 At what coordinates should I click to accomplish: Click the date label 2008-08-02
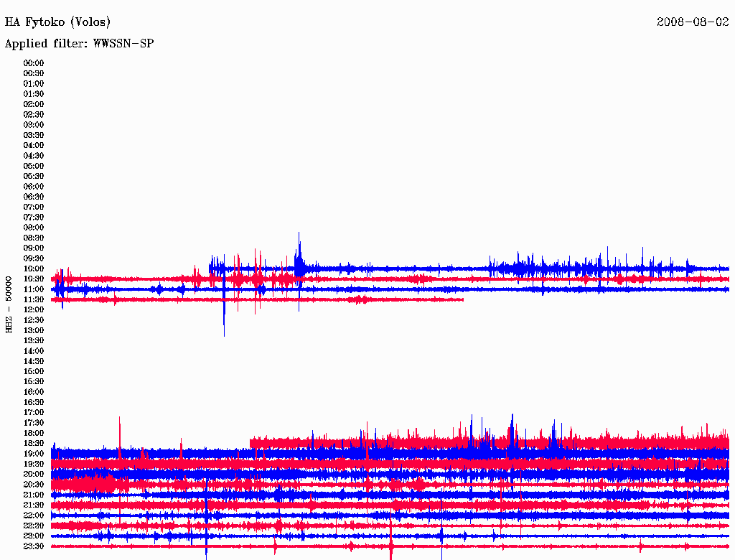pos(693,22)
